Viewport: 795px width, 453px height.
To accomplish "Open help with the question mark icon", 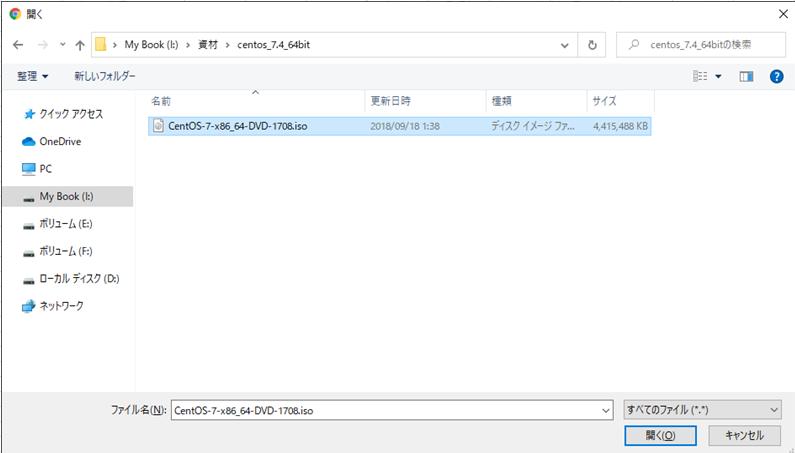I will pyautogui.click(x=776, y=77).
